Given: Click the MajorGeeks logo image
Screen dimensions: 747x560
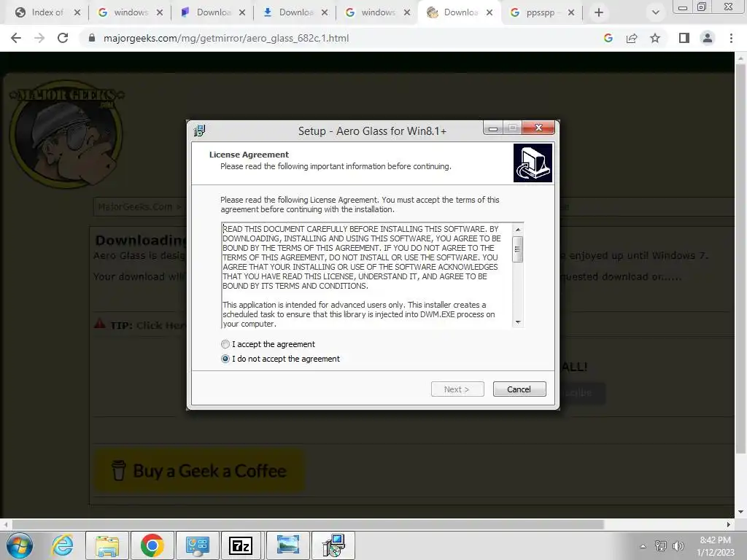Looking at the screenshot, I should (66, 134).
